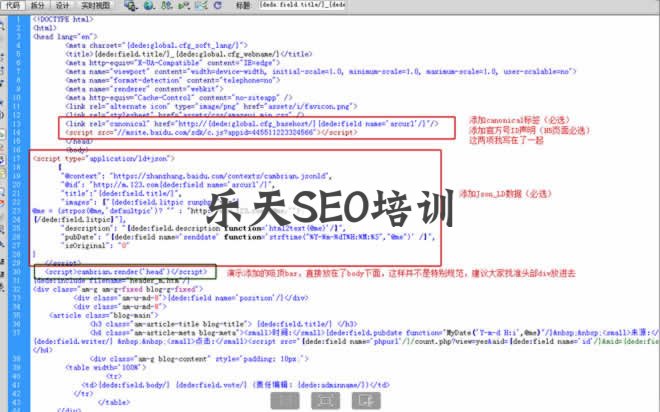Click the dede:field.body td line
660x412 pixels.
coord(236,385)
